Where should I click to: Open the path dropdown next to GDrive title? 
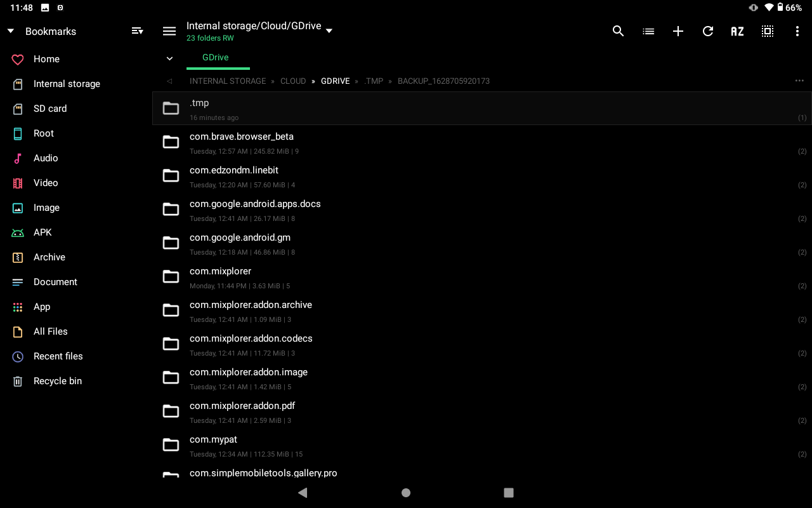329,30
